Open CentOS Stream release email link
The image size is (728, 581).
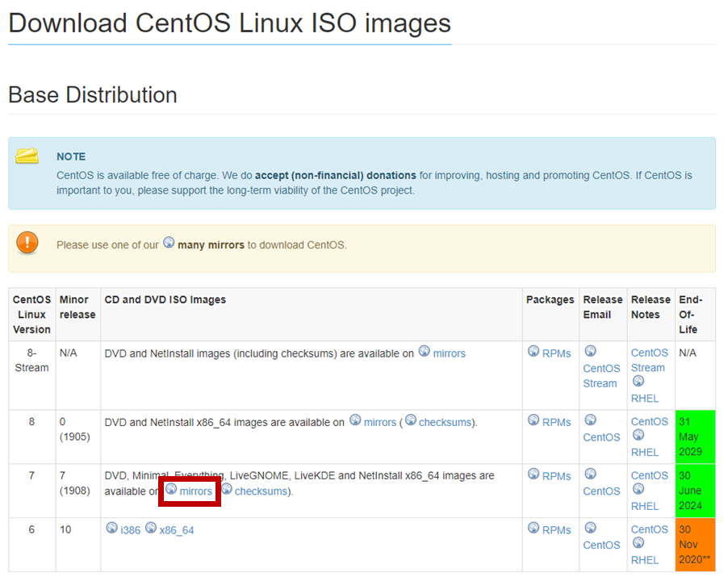pyautogui.click(x=601, y=376)
